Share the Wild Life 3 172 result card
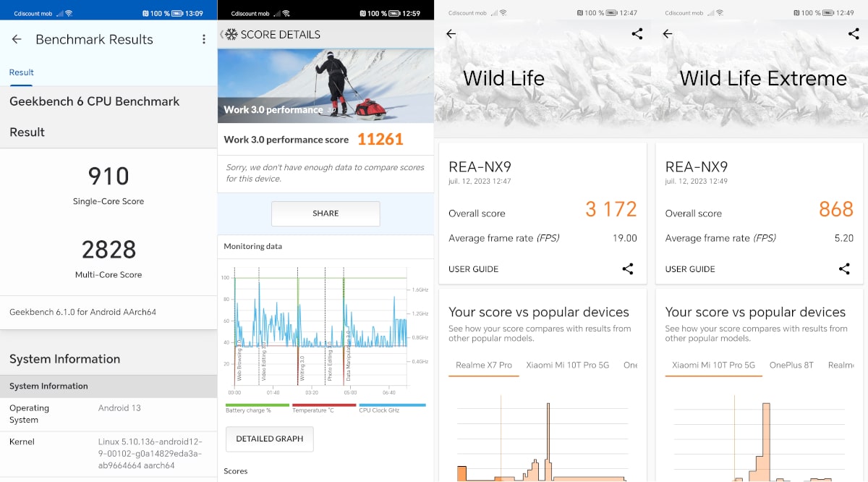The width and height of the screenshot is (868, 482). pyautogui.click(x=628, y=269)
